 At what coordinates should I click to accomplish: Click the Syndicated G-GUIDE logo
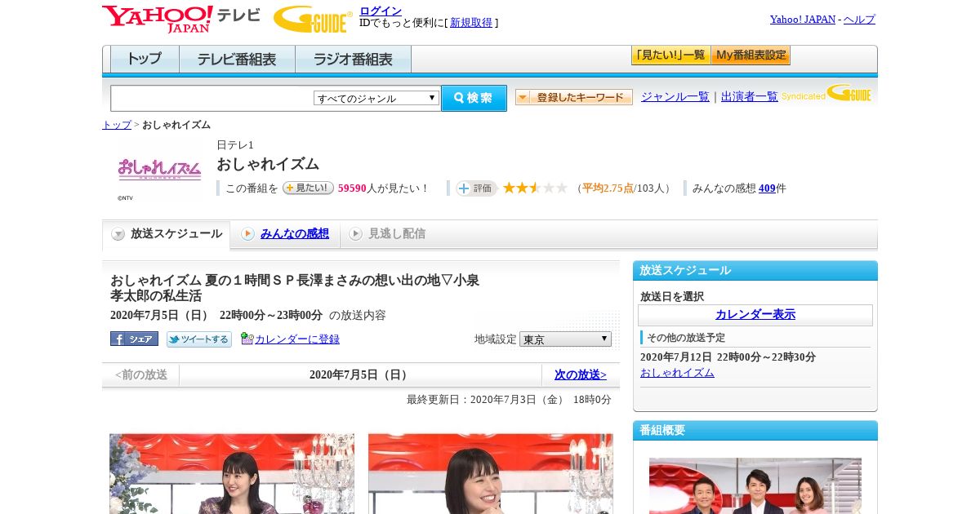(x=827, y=94)
